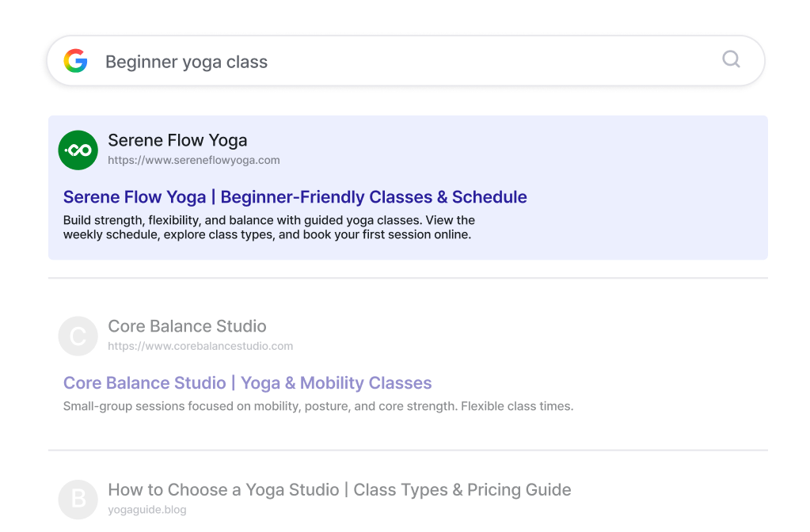Click the Google logo in the search bar

pos(76,61)
